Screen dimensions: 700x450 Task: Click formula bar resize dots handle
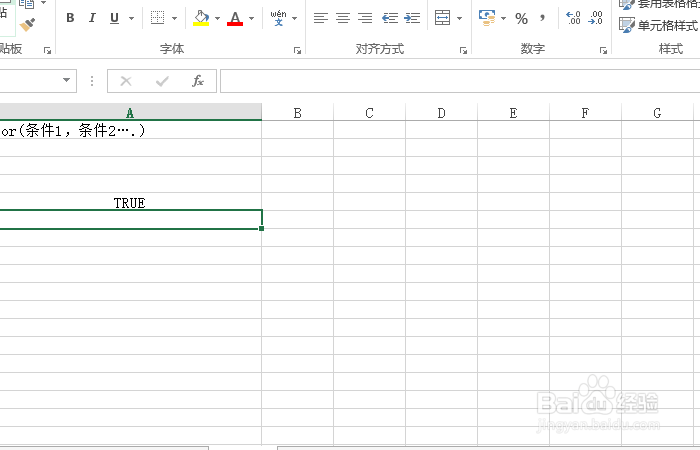click(x=92, y=81)
